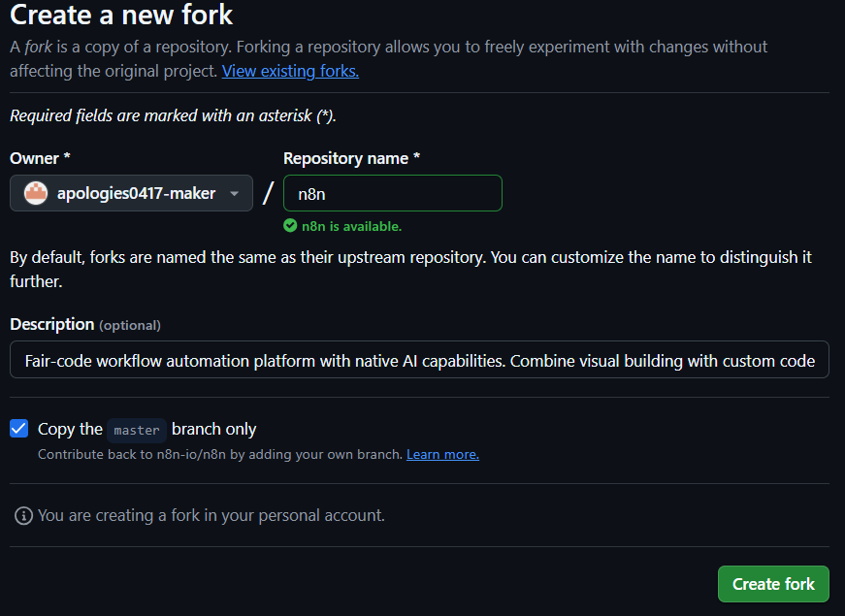Image resolution: width=845 pixels, height=616 pixels.
Task: Focus the Repository name field containing n8n
Action: pos(392,193)
